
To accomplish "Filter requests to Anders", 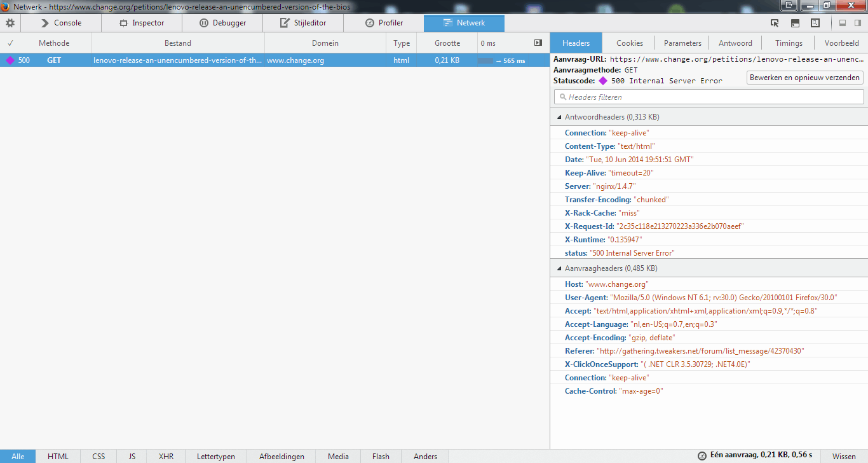I will click(425, 456).
